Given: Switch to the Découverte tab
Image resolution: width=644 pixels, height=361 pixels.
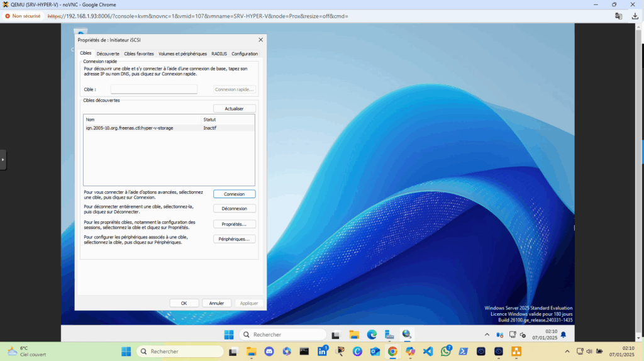Looking at the screenshot, I should point(108,54).
